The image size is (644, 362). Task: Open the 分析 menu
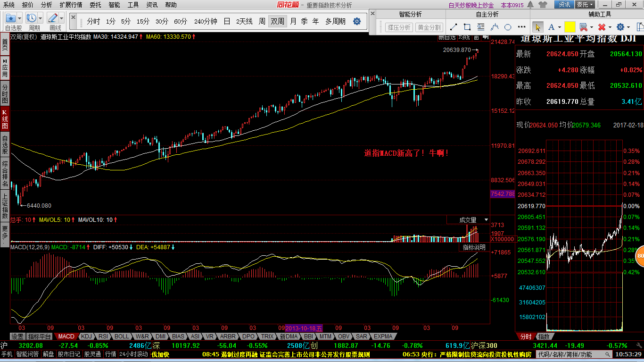(x=47, y=5)
